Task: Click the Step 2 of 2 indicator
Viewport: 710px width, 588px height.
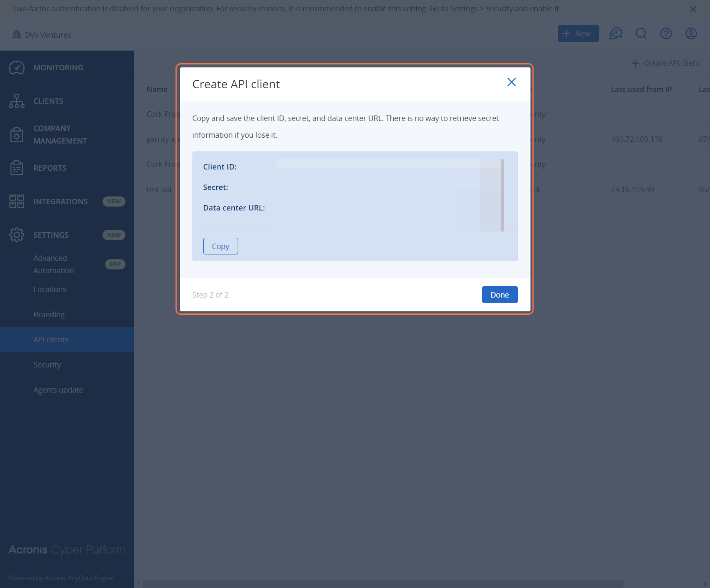Action: pos(210,295)
